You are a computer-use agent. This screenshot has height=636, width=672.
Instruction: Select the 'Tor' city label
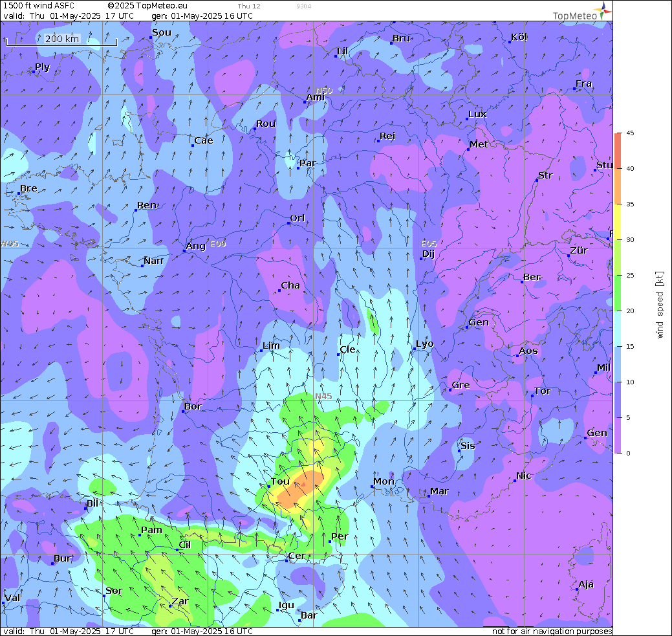pos(542,391)
